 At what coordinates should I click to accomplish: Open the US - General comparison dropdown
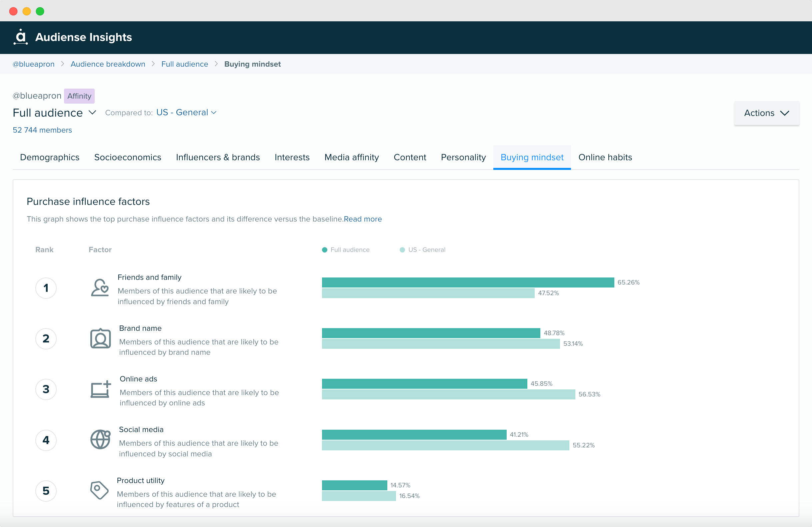click(x=186, y=113)
